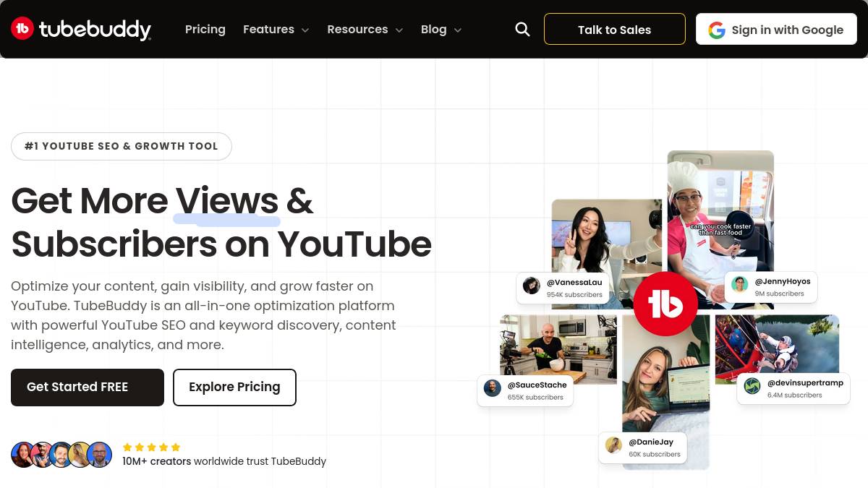
Task: Click the '954K subscribers' text
Action: click(x=574, y=295)
